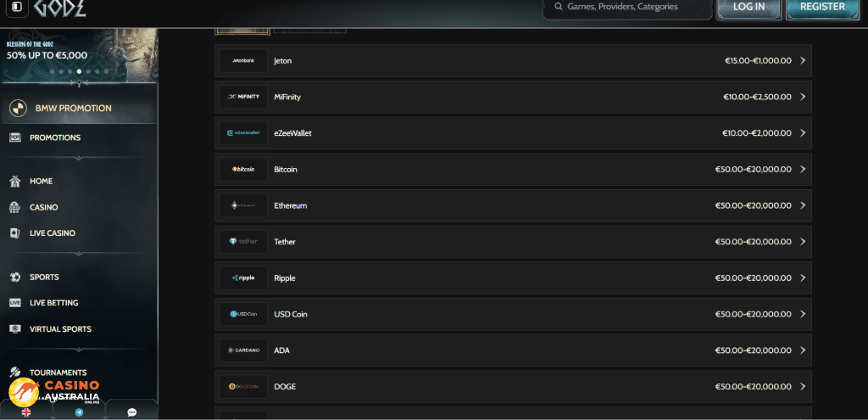
Task: Open the Sports menu item
Action: (x=44, y=277)
